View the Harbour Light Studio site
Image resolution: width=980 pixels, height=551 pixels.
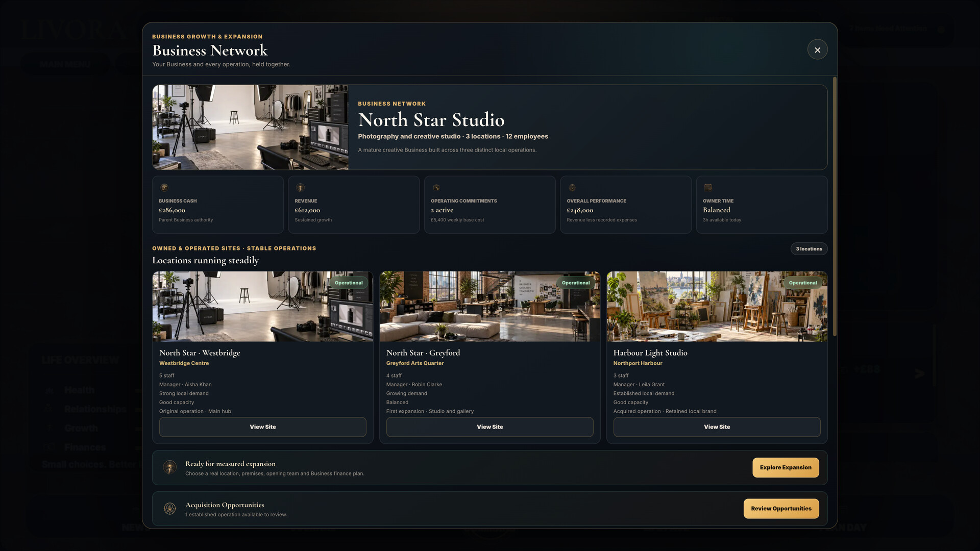717,427
